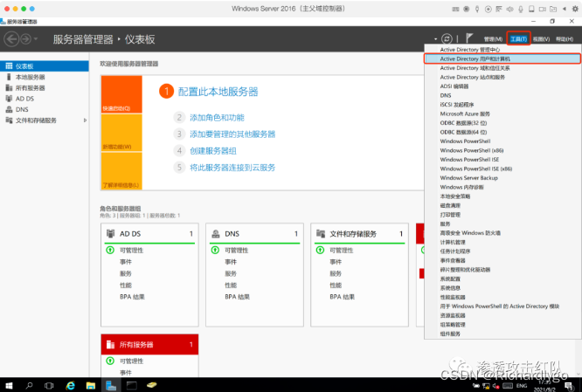Click 配置此本地服务器 link
This screenshot has height=392, width=582.
click(218, 92)
